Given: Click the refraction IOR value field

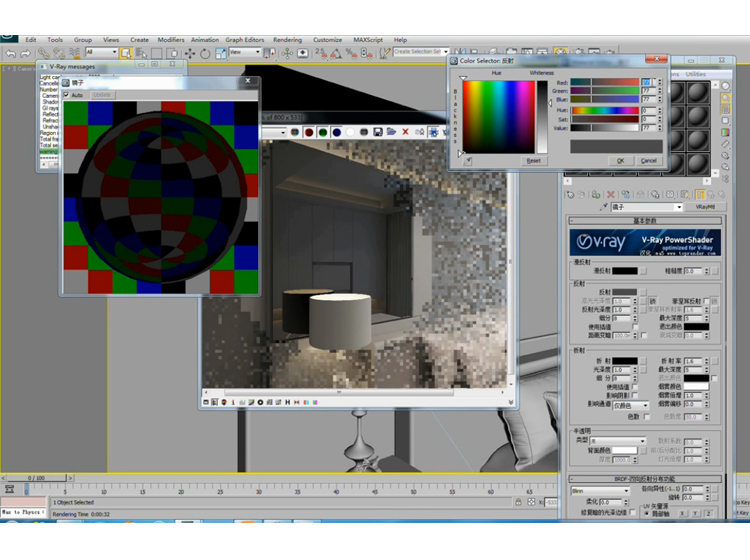Looking at the screenshot, I should point(693,361).
